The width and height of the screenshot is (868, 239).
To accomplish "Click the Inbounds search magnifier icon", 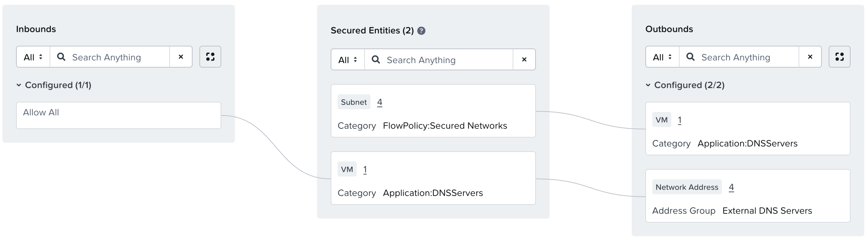I will [61, 57].
